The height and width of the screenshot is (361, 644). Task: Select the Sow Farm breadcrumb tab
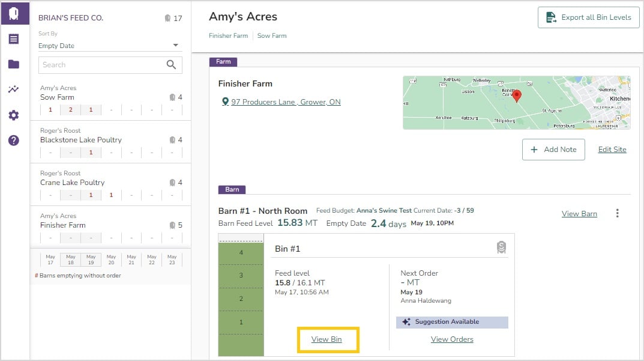[x=272, y=36]
